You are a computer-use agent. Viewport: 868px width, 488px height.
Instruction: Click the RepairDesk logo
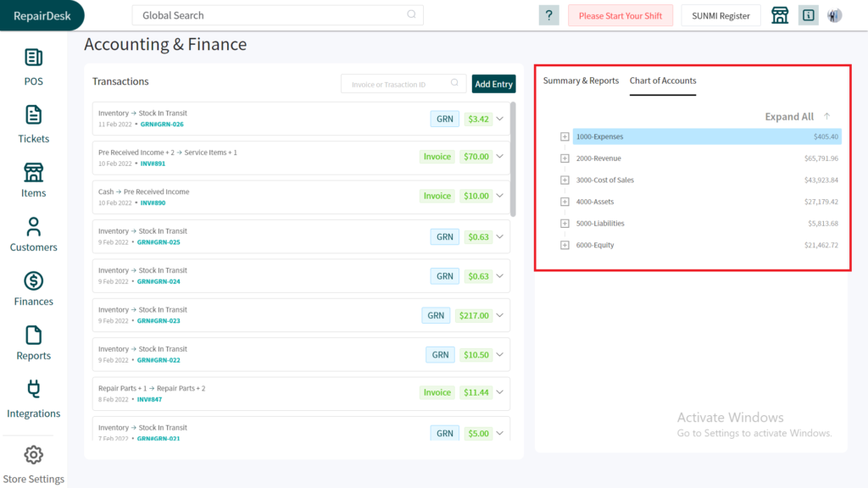click(42, 15)
